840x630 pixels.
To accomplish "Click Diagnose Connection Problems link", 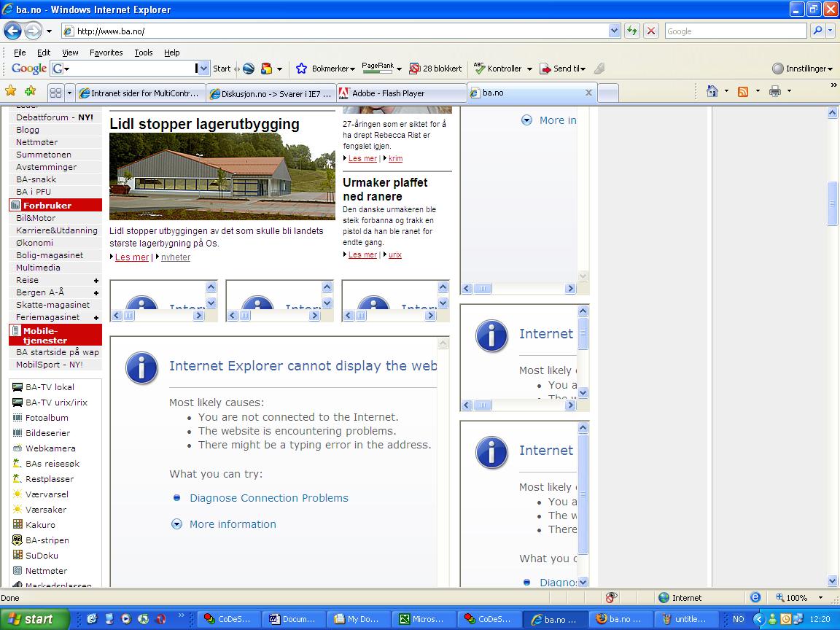I will [x=269, y=498].
